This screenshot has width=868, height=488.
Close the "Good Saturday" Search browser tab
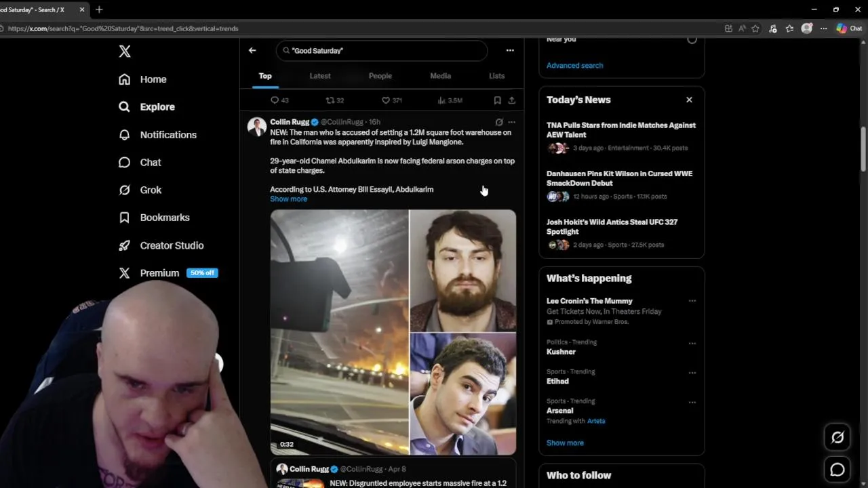[82, 9]
